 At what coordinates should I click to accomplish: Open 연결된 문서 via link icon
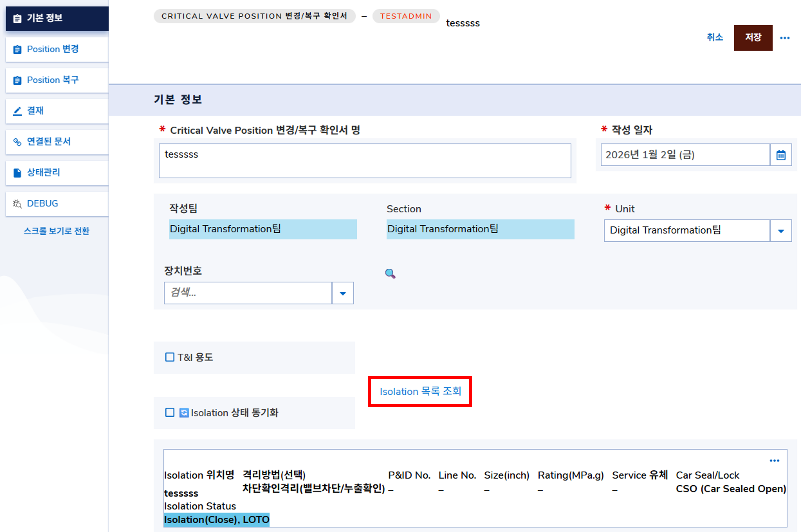pyautogui.click(x=17, y=142)
